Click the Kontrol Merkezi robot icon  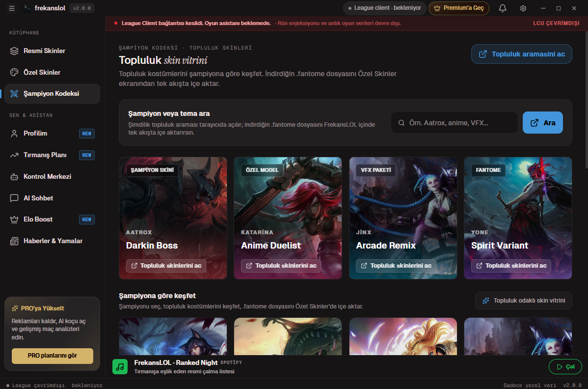click(x=14, y=177)
